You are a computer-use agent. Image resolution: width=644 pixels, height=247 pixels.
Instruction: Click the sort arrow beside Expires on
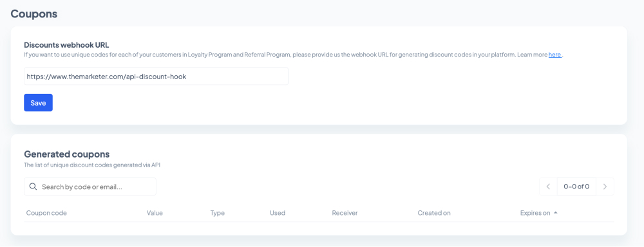tap(556, 213)
